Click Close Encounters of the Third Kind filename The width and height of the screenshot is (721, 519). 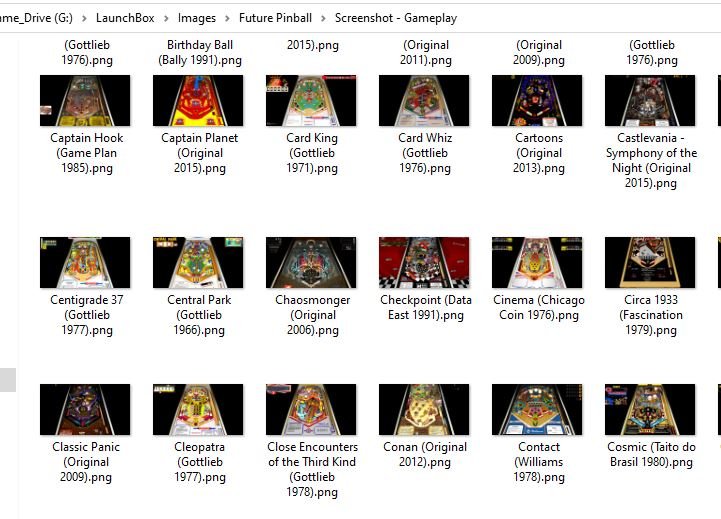tap(312, 469)
